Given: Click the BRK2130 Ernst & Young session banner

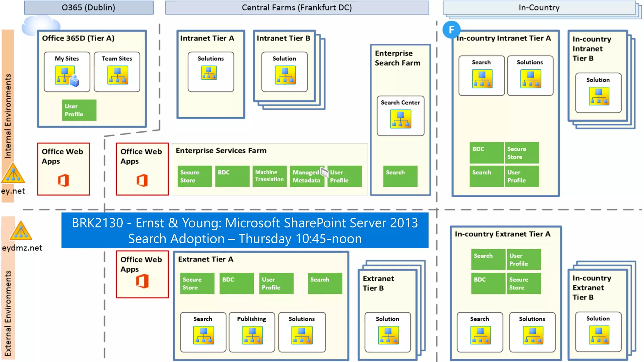Looking at the screenshot, I should click(245, 230).
